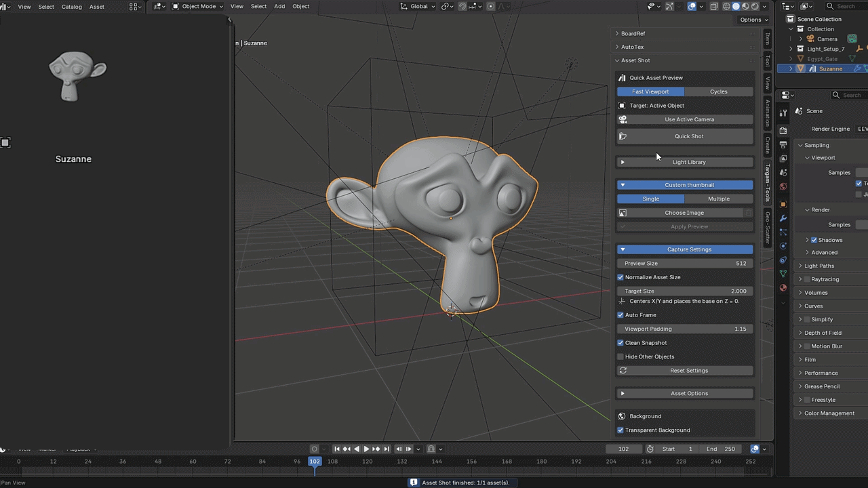The height and width of the screenshot is (488, 868).
Task: Adjust the Target Size slider
Action: (685, 291)
